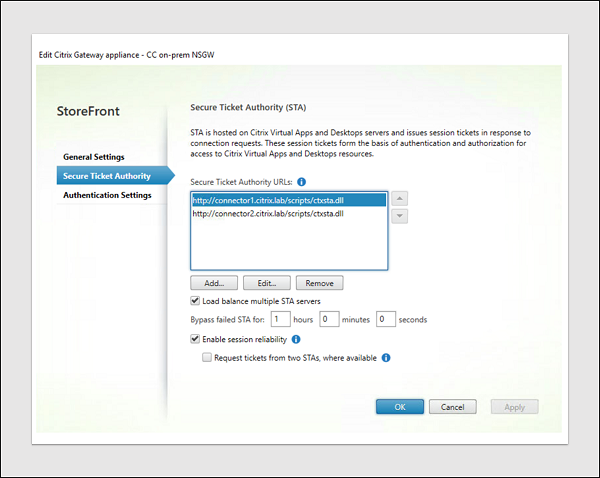Click the Apply button
This screenshot has width=600, height=478.
pyautogui.click(x=515, y=407)
